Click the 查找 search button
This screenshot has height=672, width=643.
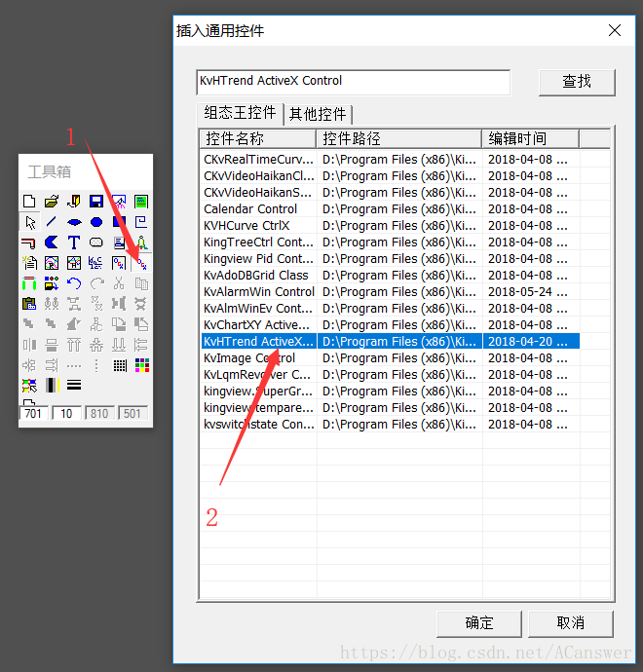click(x=577, y=82)
